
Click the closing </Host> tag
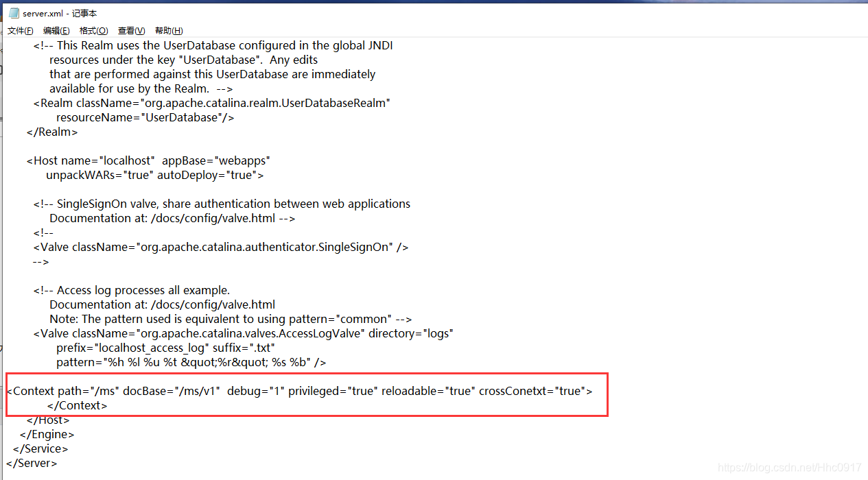click(48, 420)
